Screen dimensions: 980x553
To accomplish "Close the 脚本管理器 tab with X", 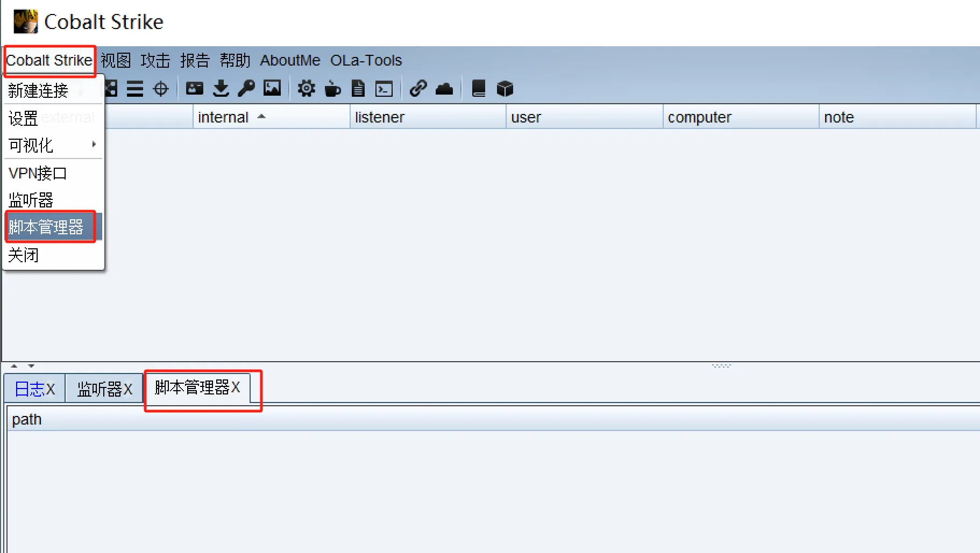I will pos(236,387).
